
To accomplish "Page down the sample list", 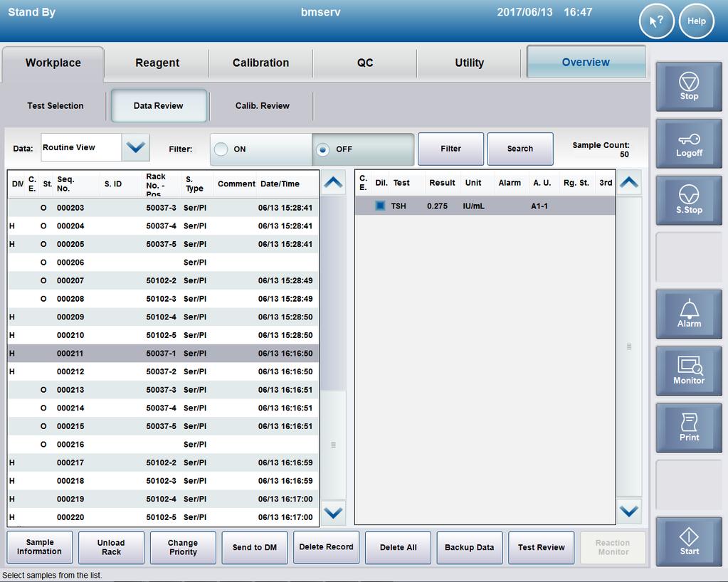I will tap(333, 513).
